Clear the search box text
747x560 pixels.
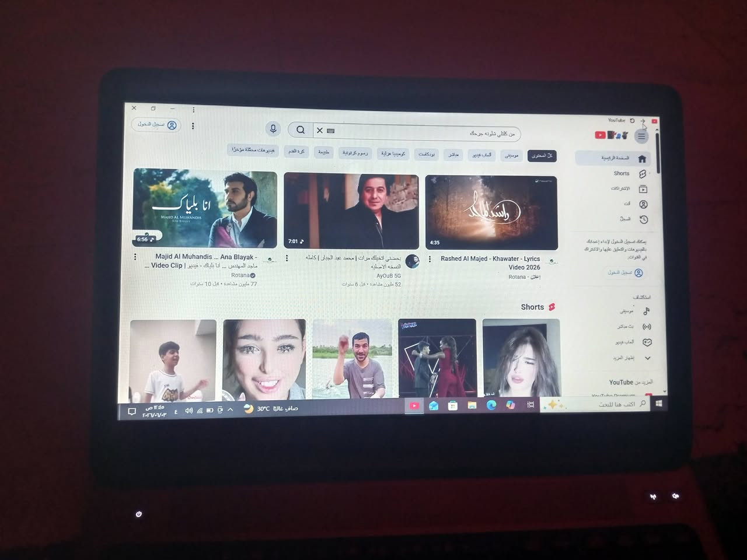319,131
